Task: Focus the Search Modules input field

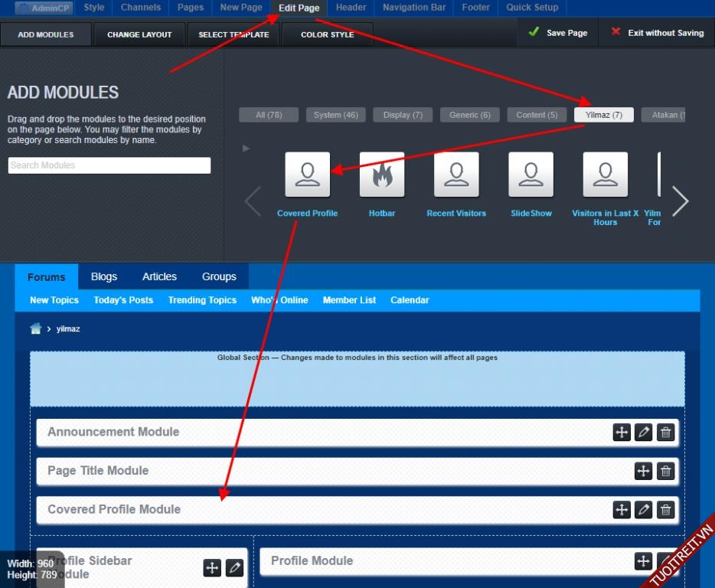Action: pos(109,165)
